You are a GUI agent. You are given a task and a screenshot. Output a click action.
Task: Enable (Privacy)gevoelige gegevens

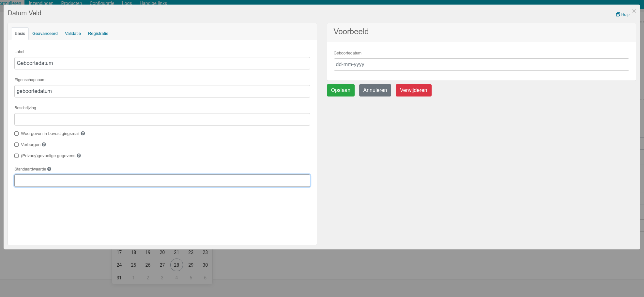(16, 156)
